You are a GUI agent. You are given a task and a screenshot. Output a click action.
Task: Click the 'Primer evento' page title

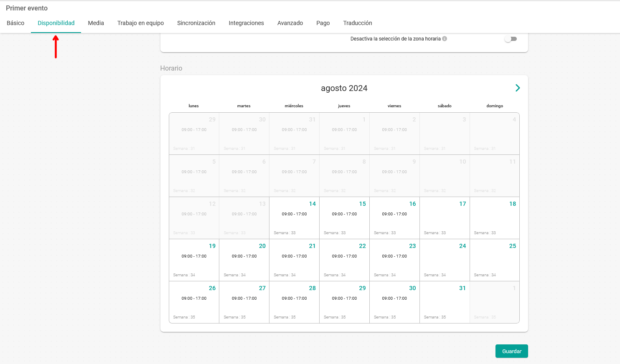27,8
